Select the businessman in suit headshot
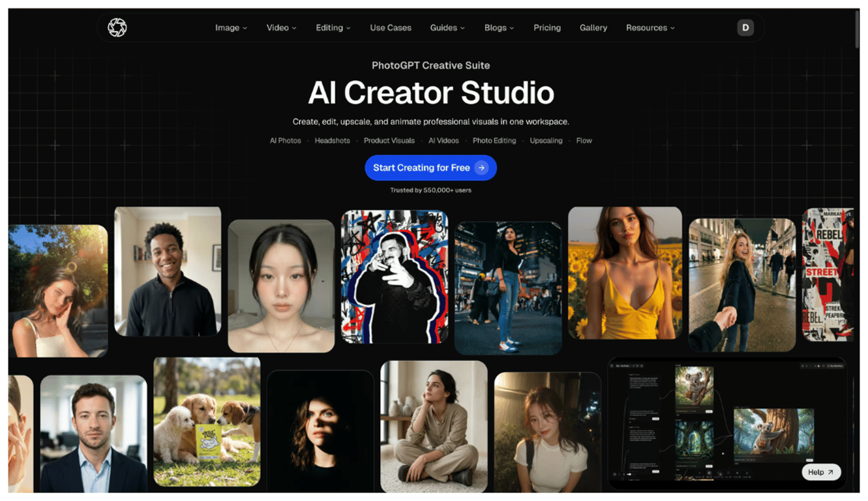 click(94, 434)
